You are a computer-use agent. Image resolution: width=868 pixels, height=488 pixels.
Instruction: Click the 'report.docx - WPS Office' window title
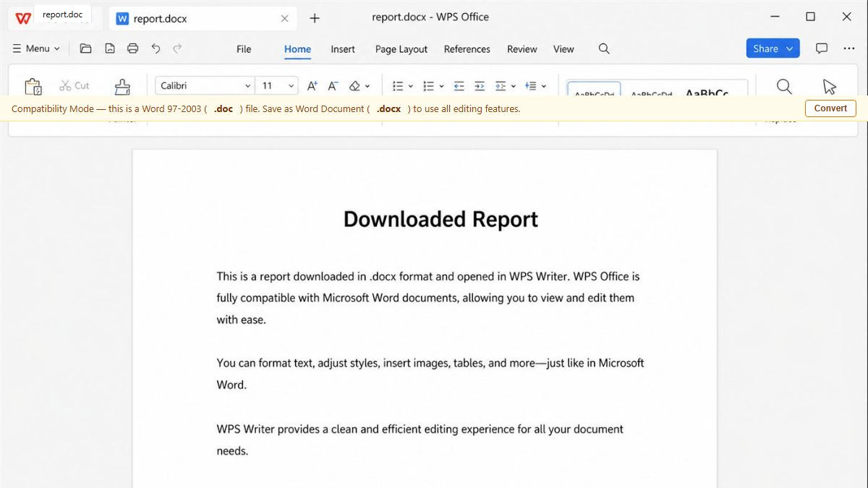pos(430,17)
